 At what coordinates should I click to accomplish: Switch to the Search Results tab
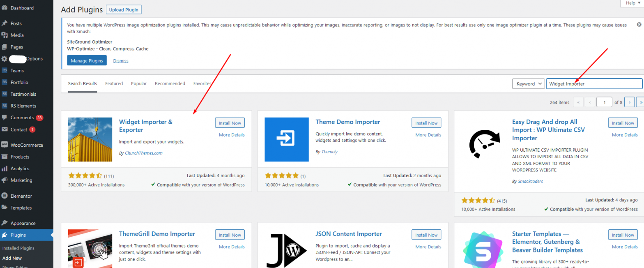coord(83,83)
